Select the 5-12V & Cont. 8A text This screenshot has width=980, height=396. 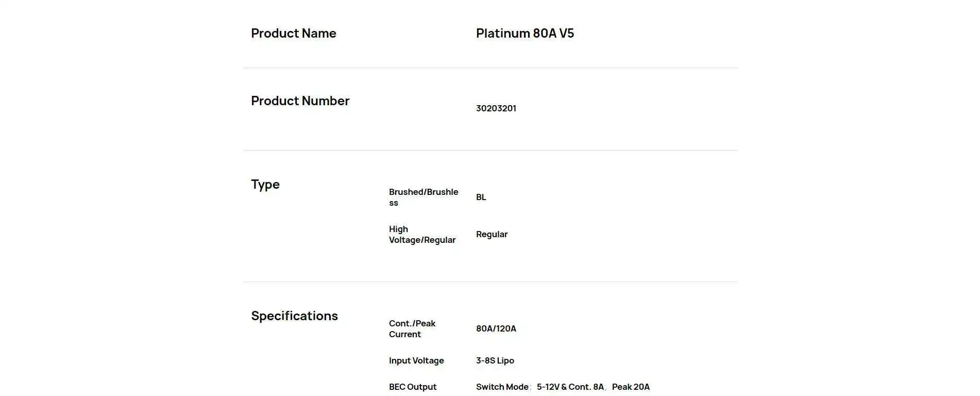[x=570, y=387]
